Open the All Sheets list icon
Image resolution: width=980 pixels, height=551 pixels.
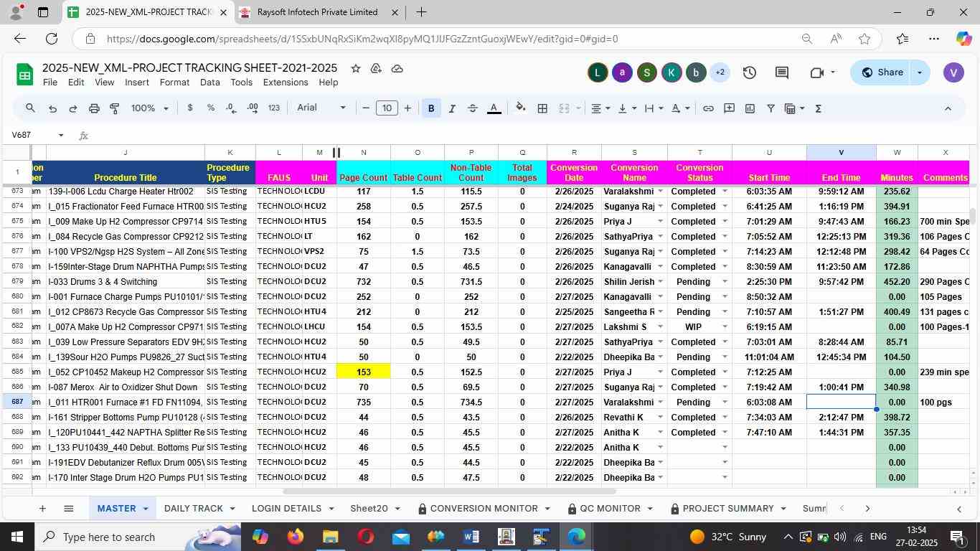68,509
